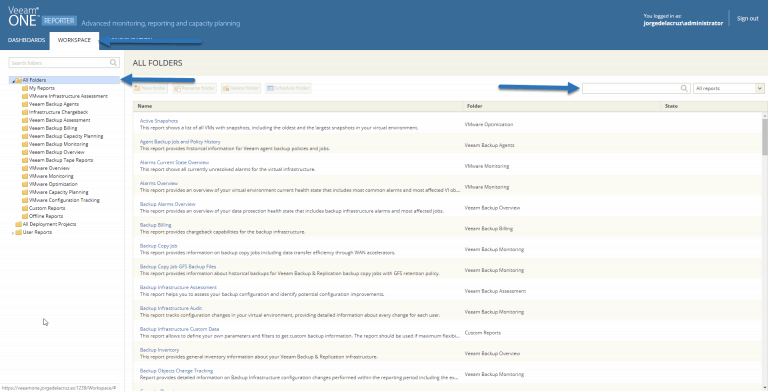Open the Backup Inventory report

click(159, 350)
